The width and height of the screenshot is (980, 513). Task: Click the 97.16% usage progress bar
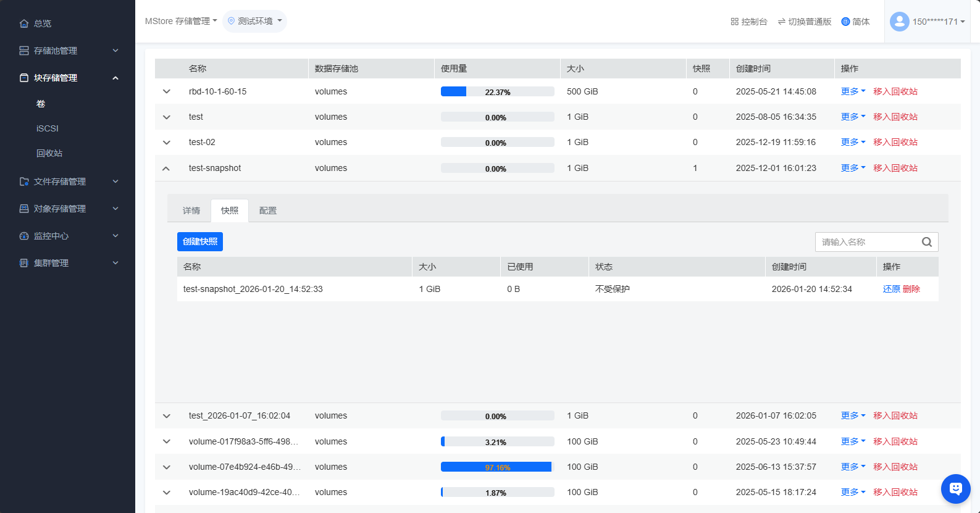point(497,467)
